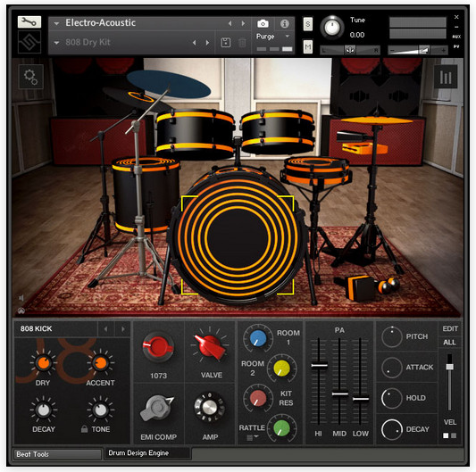Click the PITCH envelope knob
Screen dimensions: 476x472
[x=392, y=336]
